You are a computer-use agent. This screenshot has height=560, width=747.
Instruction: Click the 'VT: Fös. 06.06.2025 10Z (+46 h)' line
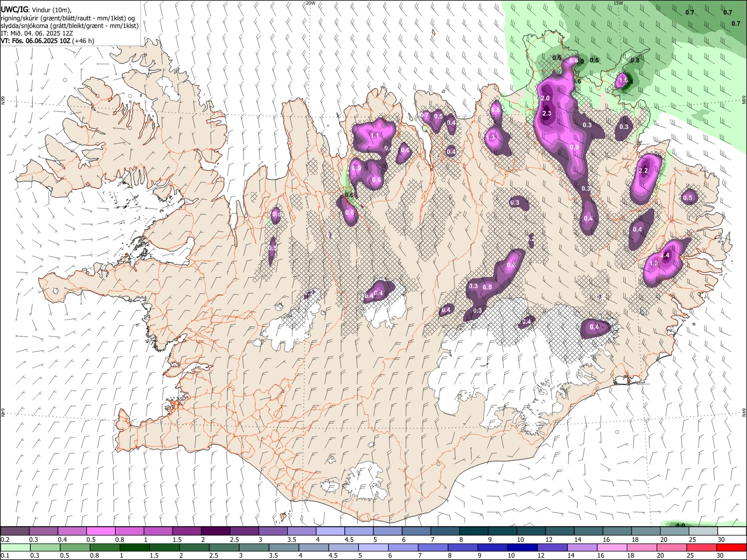pyautogui.click(x=47, y=41)
